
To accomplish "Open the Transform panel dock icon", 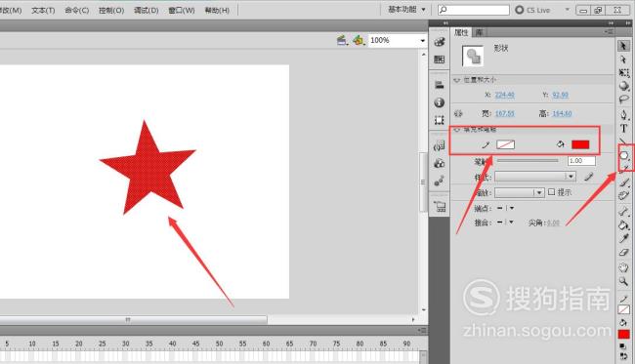I will tap(440, 120).
